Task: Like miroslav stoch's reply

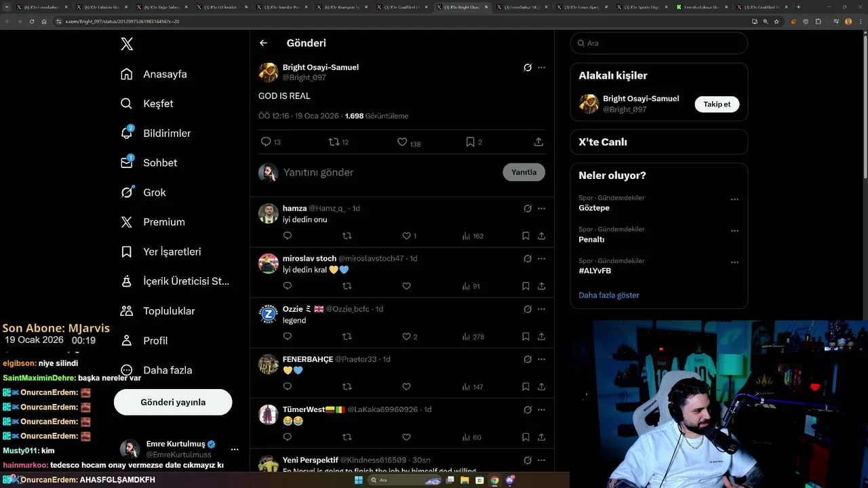Action: [406, 286]
